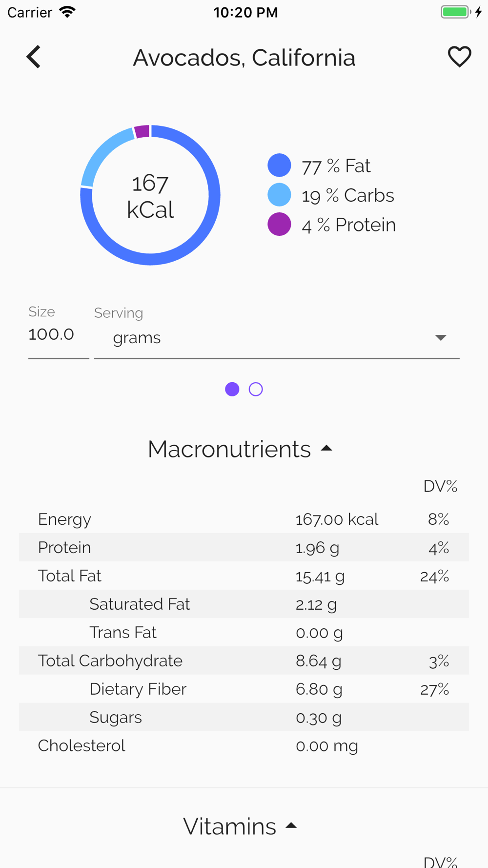Tap the Total Carbohydrate row
488x868 pixels.
point(244,661)
